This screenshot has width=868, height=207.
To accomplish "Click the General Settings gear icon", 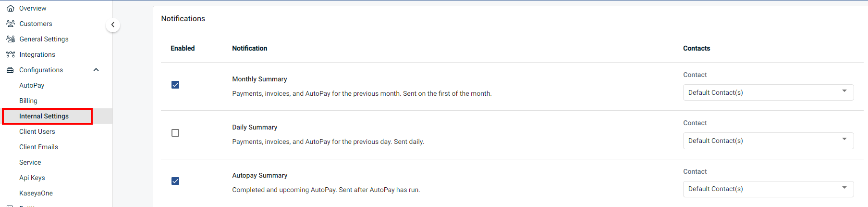I will pyautogui.click(x=11, y=39).
